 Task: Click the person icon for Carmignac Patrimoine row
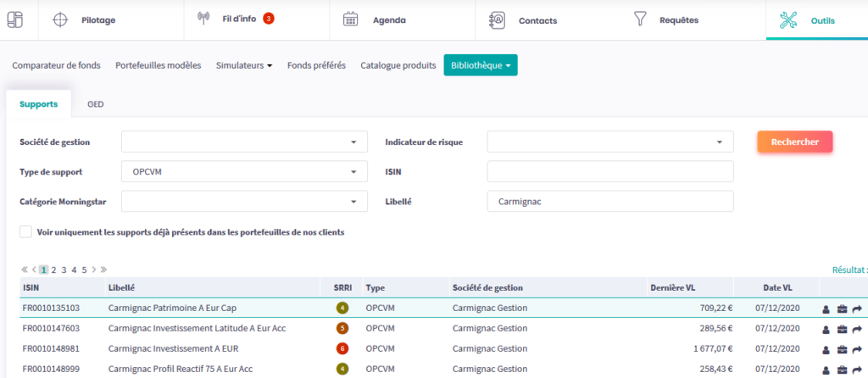pyautogui.click(x=826, y=309)
